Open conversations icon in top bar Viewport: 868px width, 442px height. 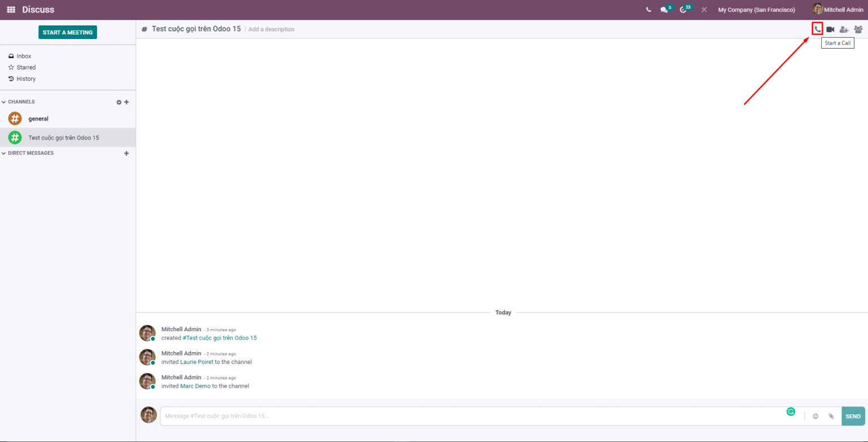point(665,10)
